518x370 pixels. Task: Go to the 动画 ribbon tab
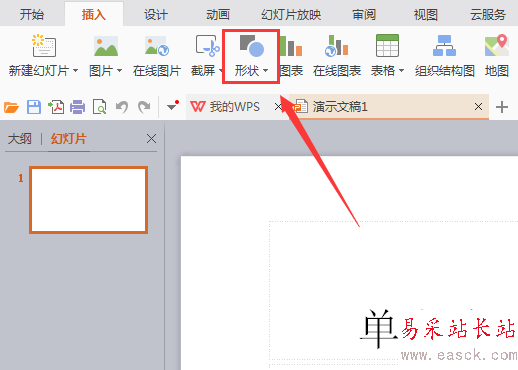pos(218,15)
